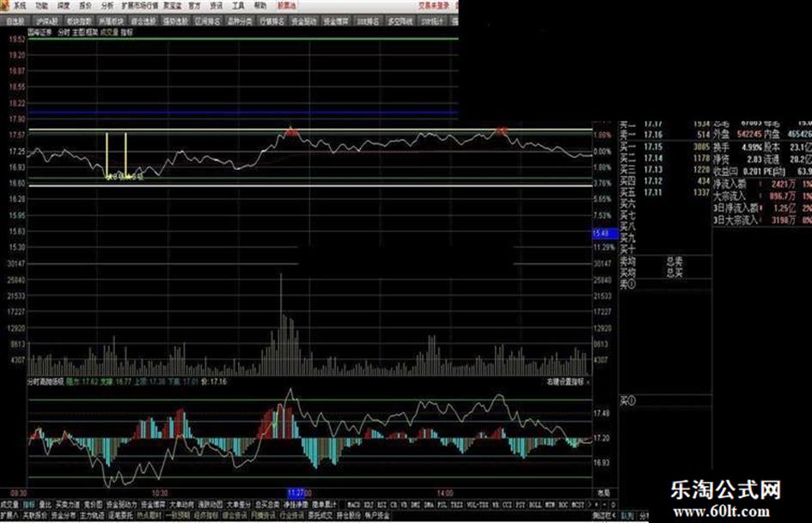Open the 分析 menu
The width and height of the screenshot is (812, 523).
click(107, 6)
